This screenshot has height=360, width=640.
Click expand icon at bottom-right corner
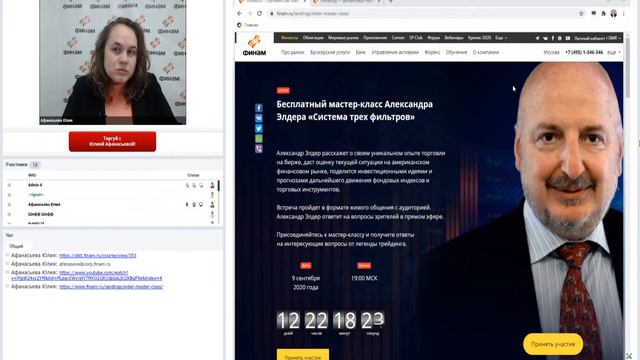pyautogui.click(x=629, y=356)
